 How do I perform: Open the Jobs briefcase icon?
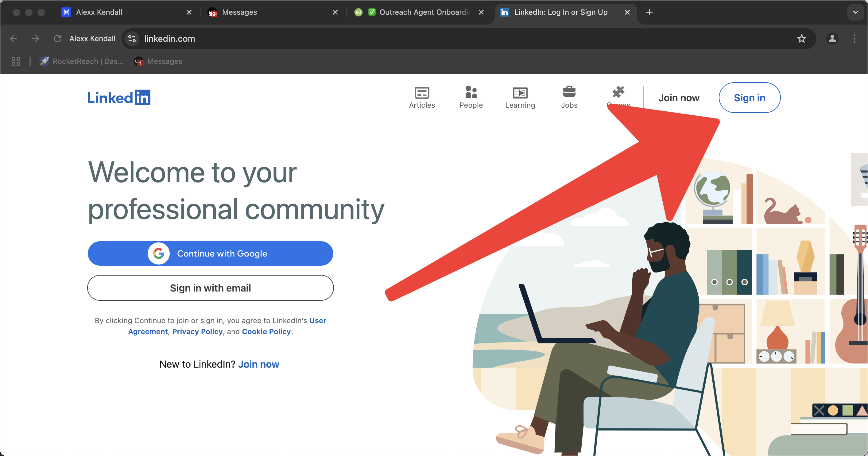point(569,92)
